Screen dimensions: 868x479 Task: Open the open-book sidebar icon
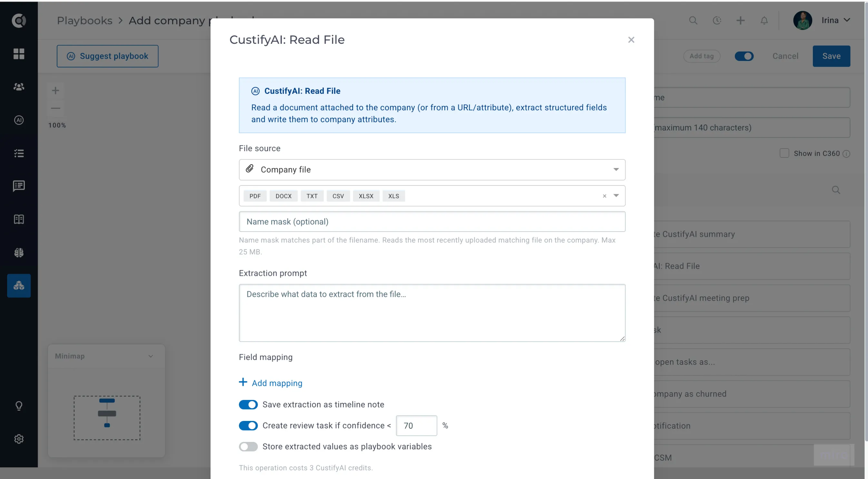19,219
